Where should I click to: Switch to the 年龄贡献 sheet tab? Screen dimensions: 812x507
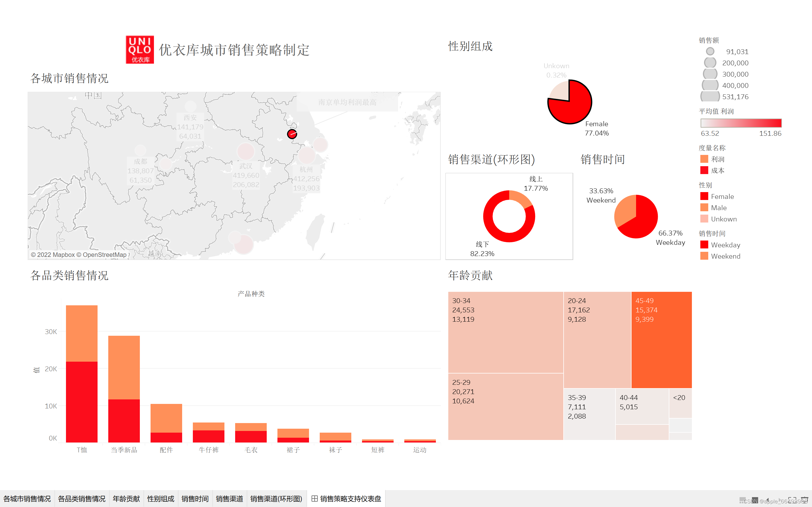pos(126,499)
